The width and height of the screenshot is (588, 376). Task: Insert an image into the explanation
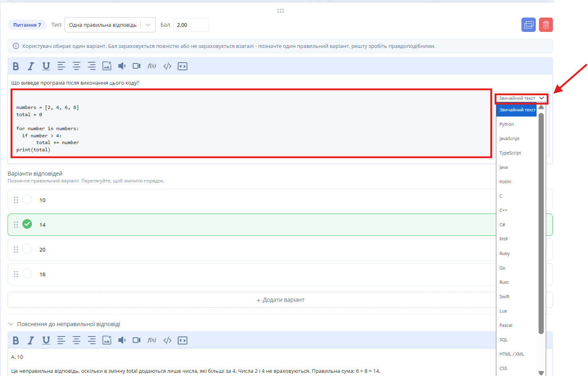pyautogui.click(x=107, y=340)
